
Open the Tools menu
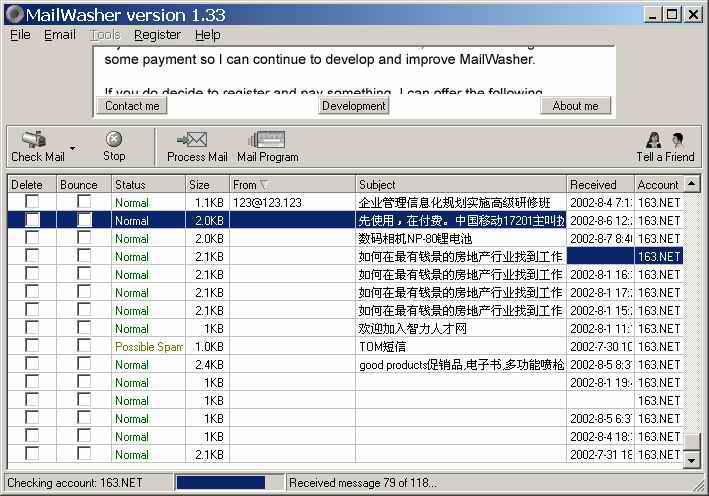tap(105, 35)
